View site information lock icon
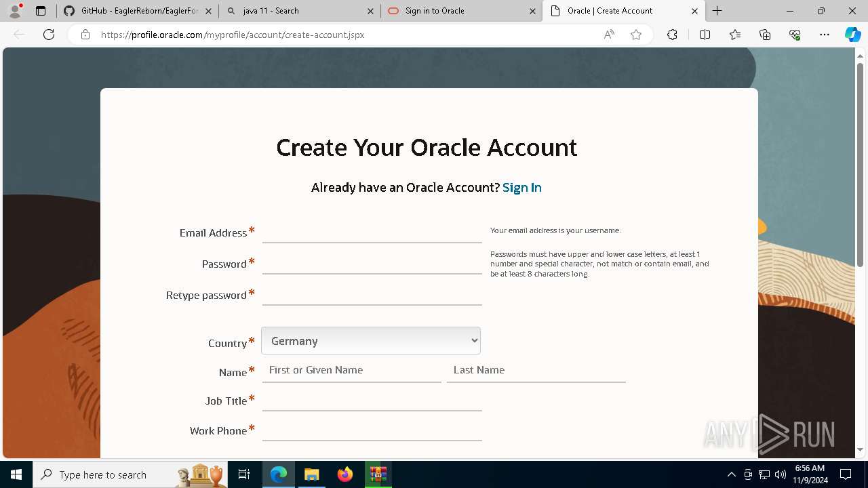 (x=85, y=35)
